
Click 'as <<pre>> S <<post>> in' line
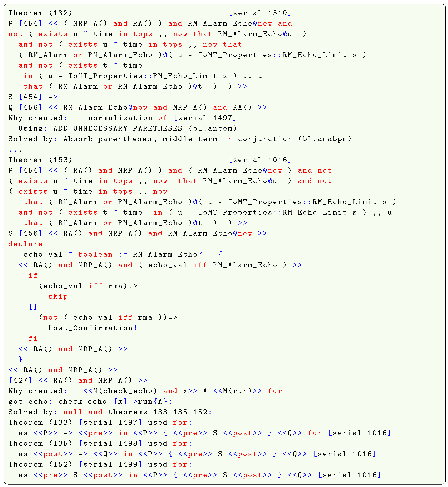200,475
